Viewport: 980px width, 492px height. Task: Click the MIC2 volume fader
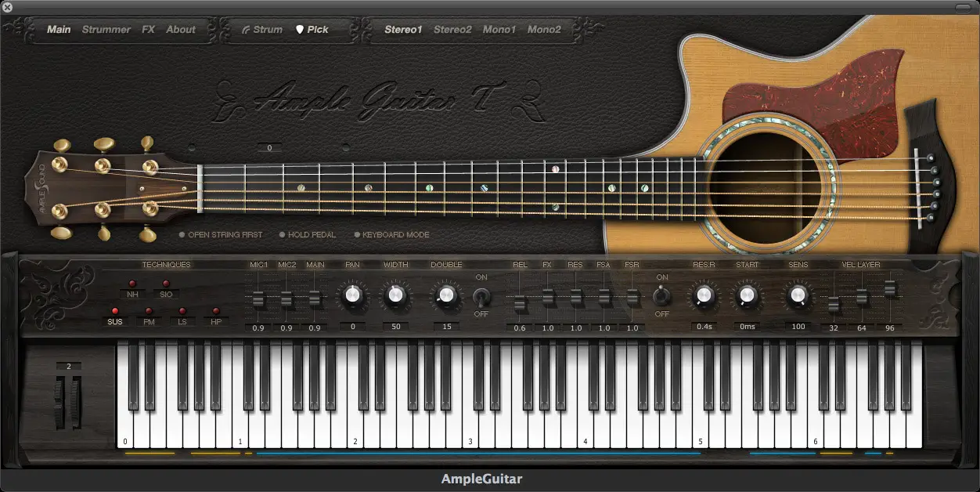(286, 299)
